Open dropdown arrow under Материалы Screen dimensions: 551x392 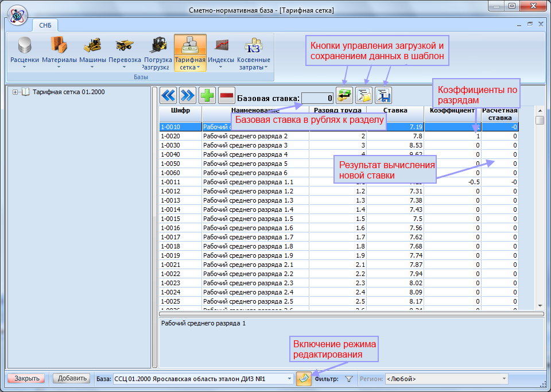pyautogui.click(x=59, y=67)
